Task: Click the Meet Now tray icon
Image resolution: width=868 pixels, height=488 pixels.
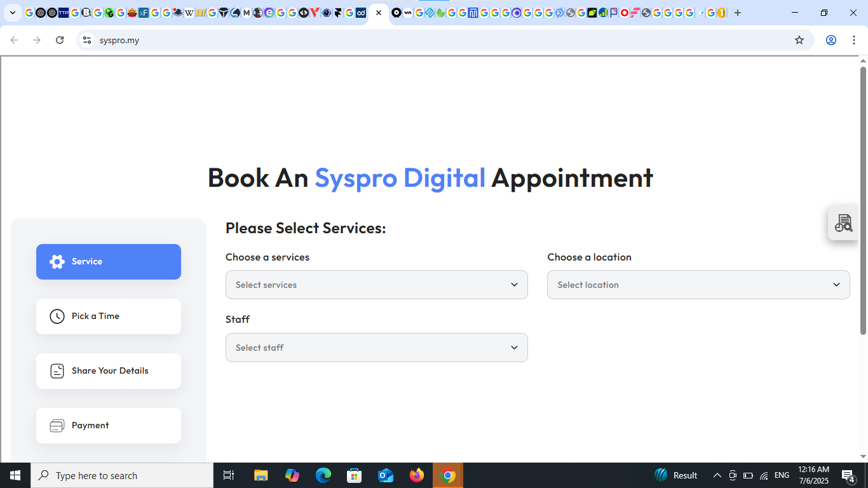Action: click(x=733, y=475)
